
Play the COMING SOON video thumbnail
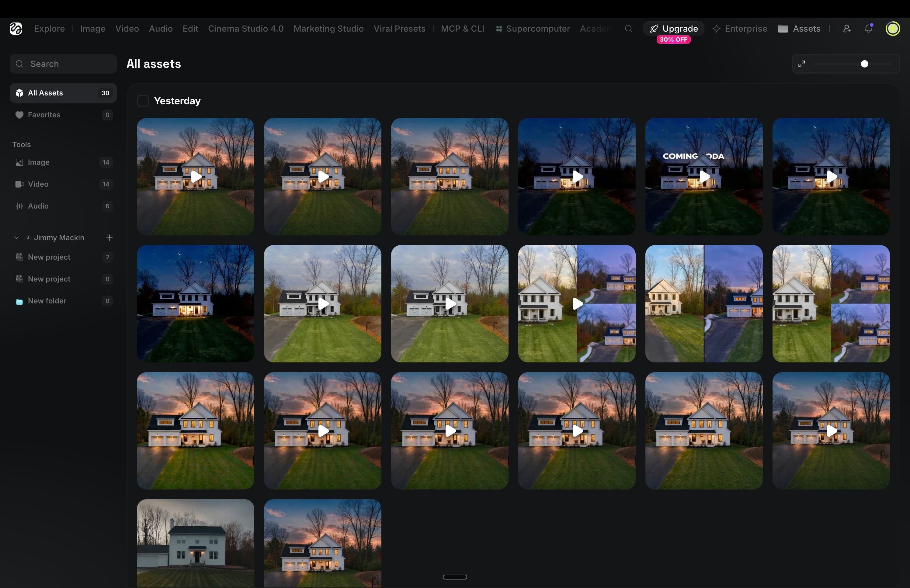tap(704, 176)
